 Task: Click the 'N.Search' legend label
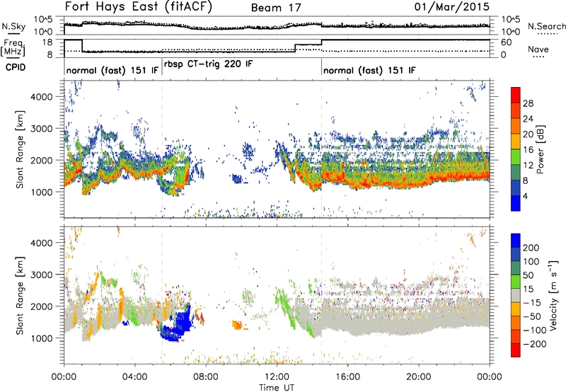point(546,26)
